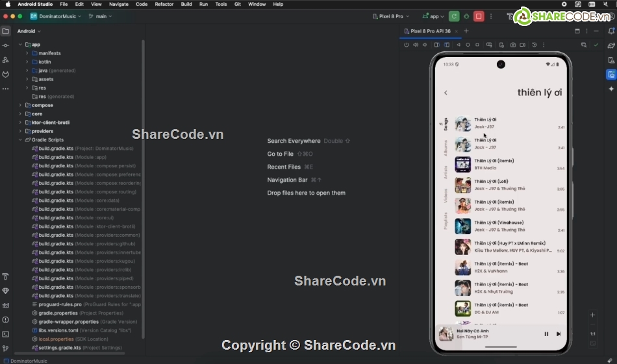The image size is (617, 364).
Task: Collapse Gradle Scripts node
Action: (21, 140)
